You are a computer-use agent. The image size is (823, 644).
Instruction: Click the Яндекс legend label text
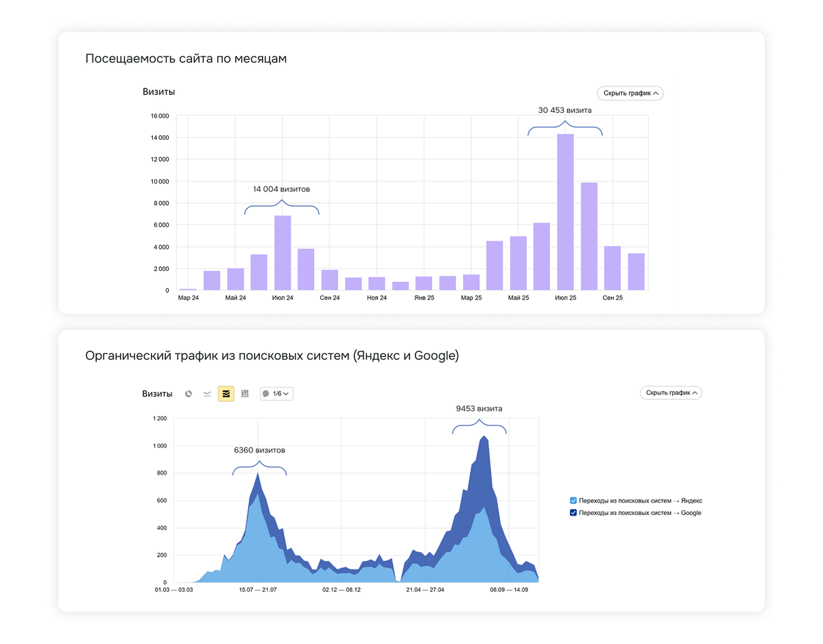tap(640, 501)
